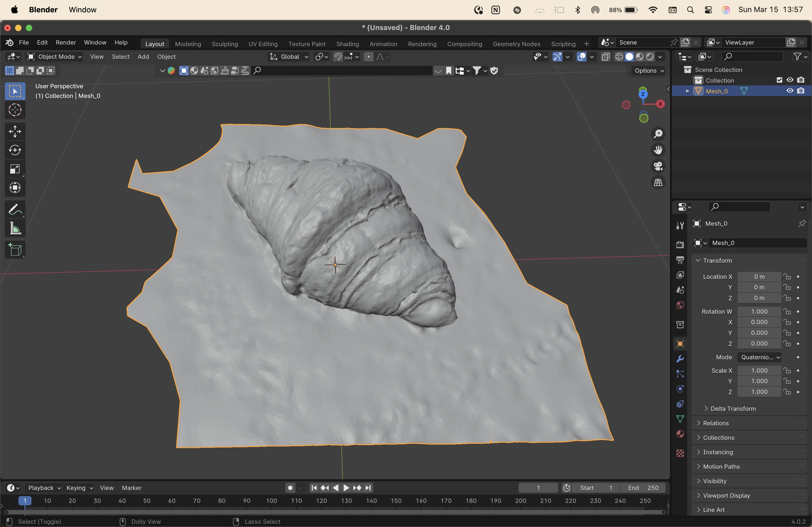Image resolution: width=812 pixels, height=527 pixels.
Task: Select the Measure tool
Action: coord(15,228)
